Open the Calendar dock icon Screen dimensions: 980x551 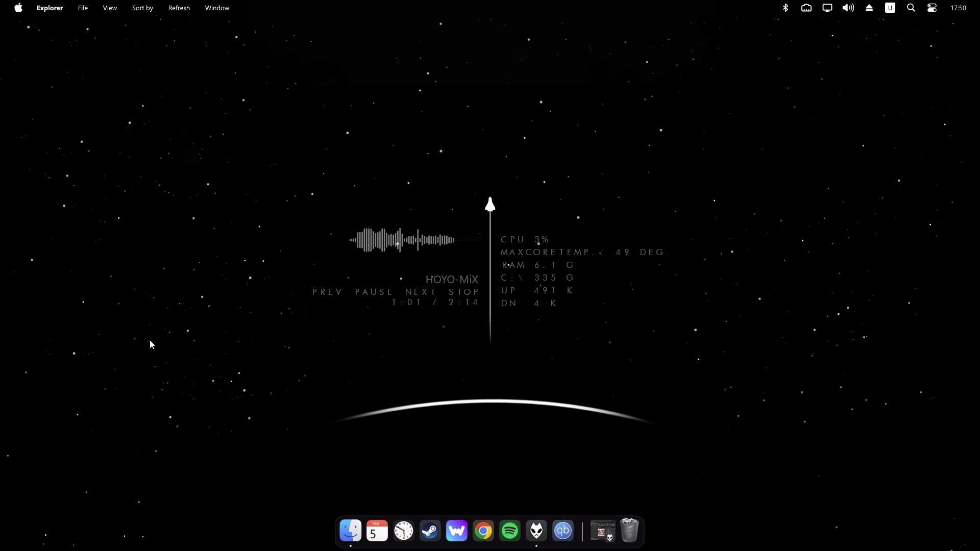[377, 531]
